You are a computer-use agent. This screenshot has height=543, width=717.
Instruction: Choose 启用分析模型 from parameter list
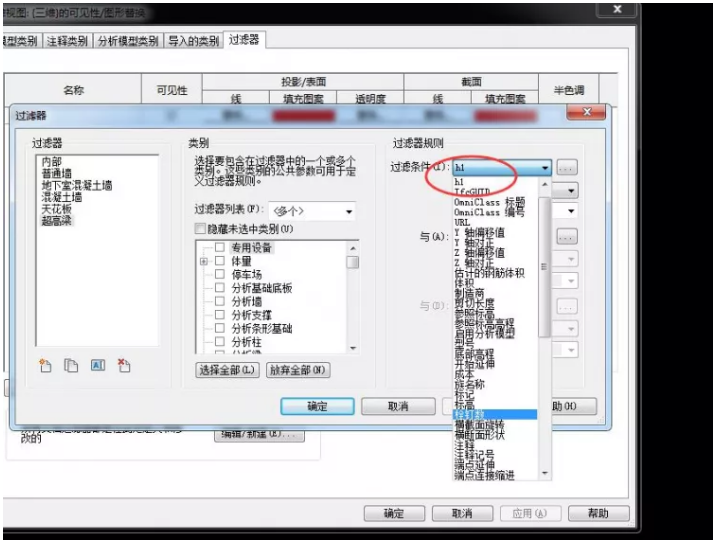(x=484, y=333)
